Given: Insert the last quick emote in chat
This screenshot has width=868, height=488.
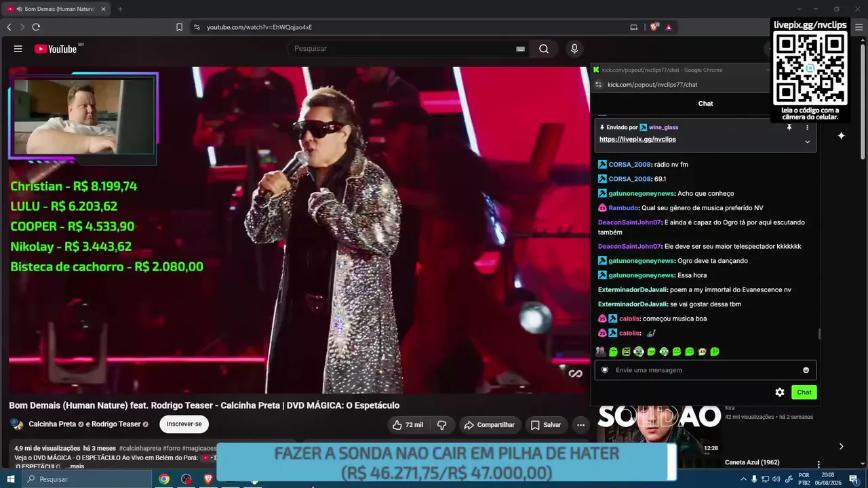Looking at the screenshot, I should coord(715,352).
